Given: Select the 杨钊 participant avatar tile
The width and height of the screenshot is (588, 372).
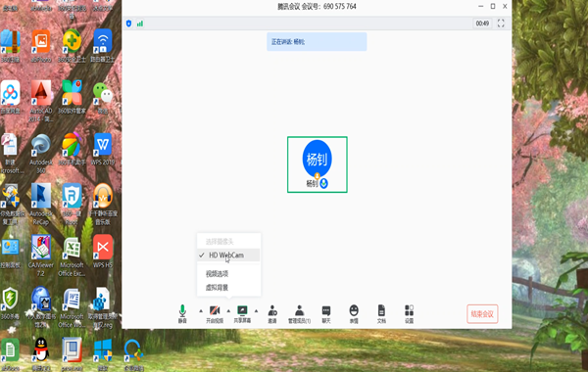Looking at the screenshot, I should [x=318, y=164].
